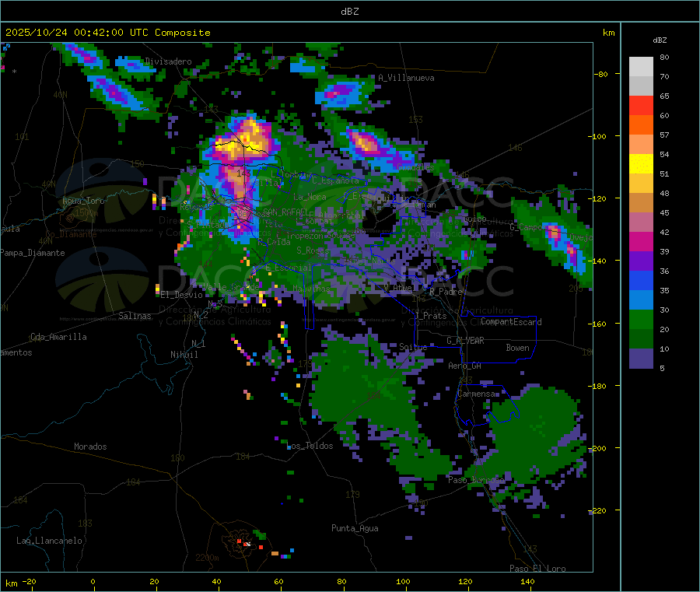700x592 pixels.
Task: Click the Aero_GA location label
Action: [x=465, y=366]
